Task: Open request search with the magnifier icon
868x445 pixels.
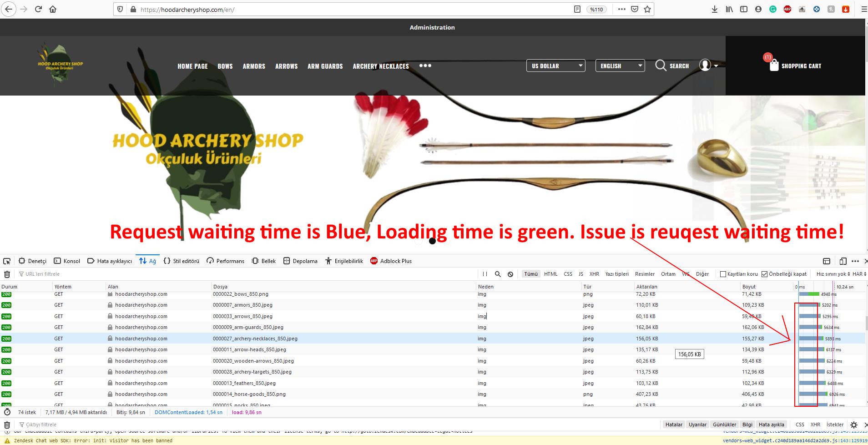Action: point(498,273)
